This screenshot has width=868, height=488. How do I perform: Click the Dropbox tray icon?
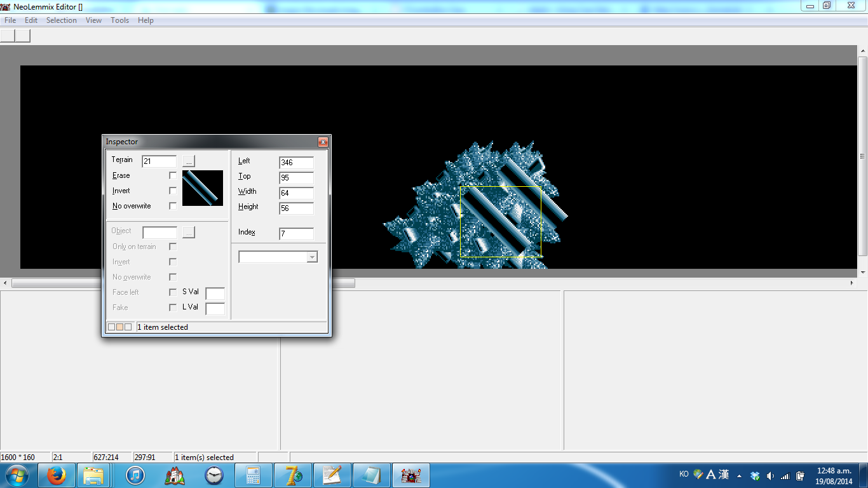755,475
